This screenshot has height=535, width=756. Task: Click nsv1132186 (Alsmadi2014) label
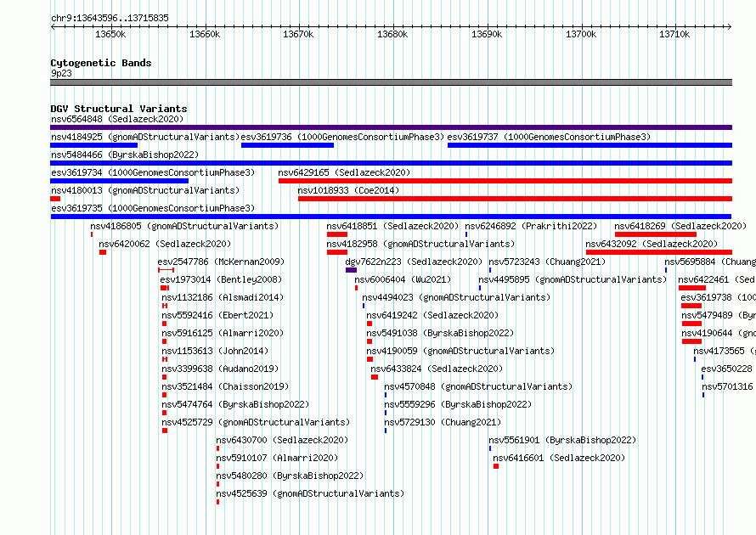coord(223,297)
